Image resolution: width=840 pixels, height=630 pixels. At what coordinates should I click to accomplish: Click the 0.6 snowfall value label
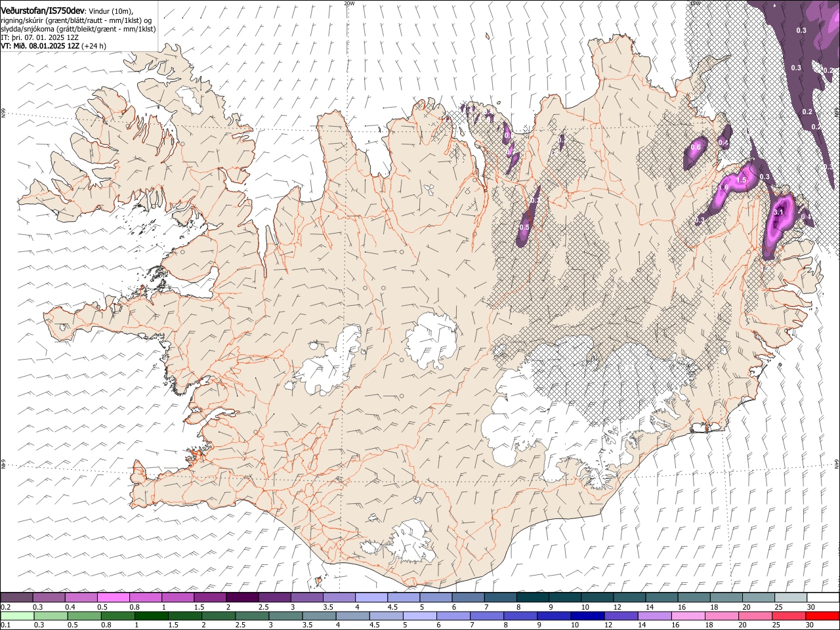point(696,147)
